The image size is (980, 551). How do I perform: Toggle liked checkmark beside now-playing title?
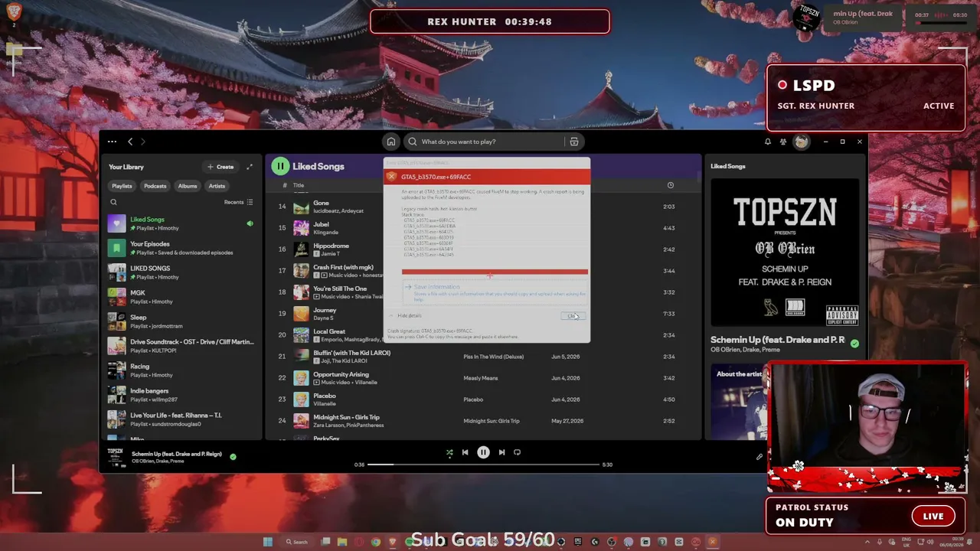pyautogui.click(x=233, y=457)
